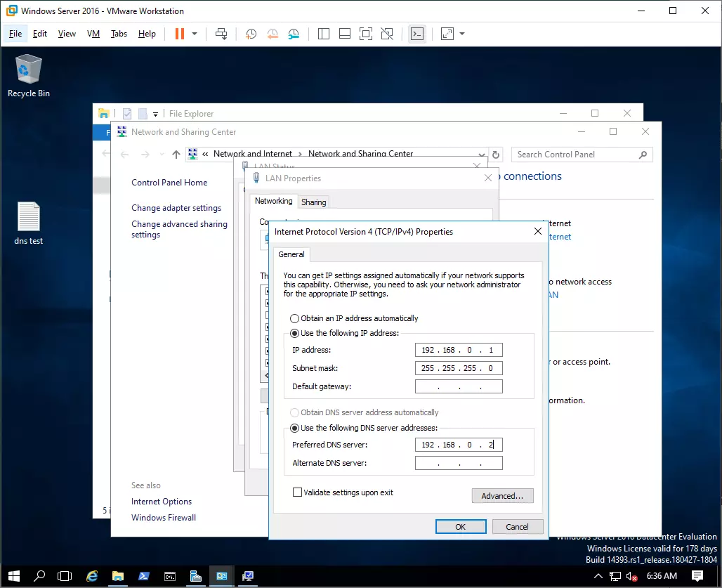Close the LAN Properties dialog
This screenshot has height=588, width=722.
(488, 178)
